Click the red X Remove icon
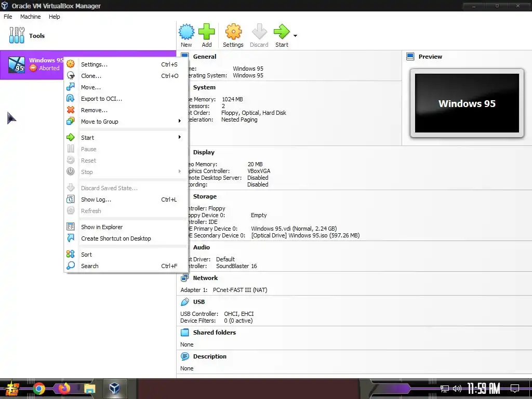The width and height of the screenshot is (532, 399). (71, 110)
